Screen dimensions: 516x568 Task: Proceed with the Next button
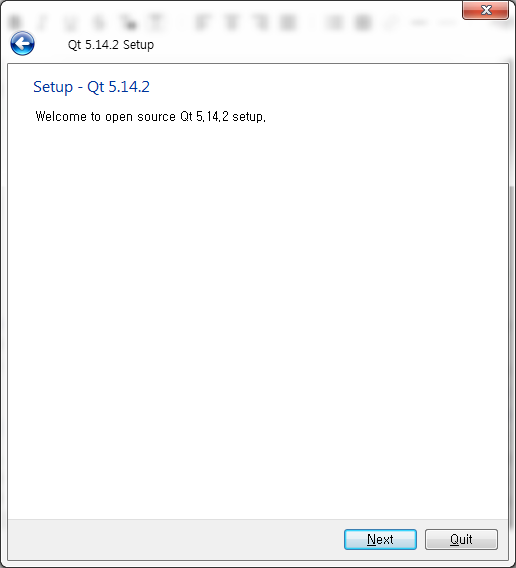(380, 539)
